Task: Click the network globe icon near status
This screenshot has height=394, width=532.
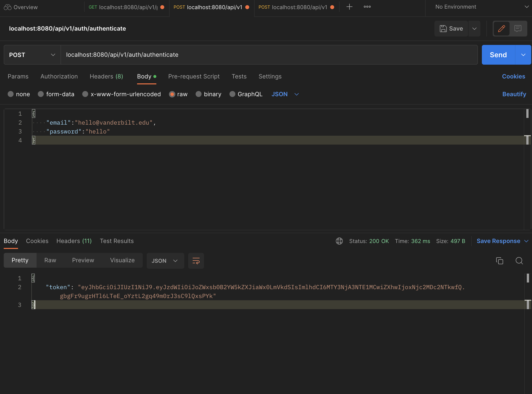Action: (x=339, y=241)
